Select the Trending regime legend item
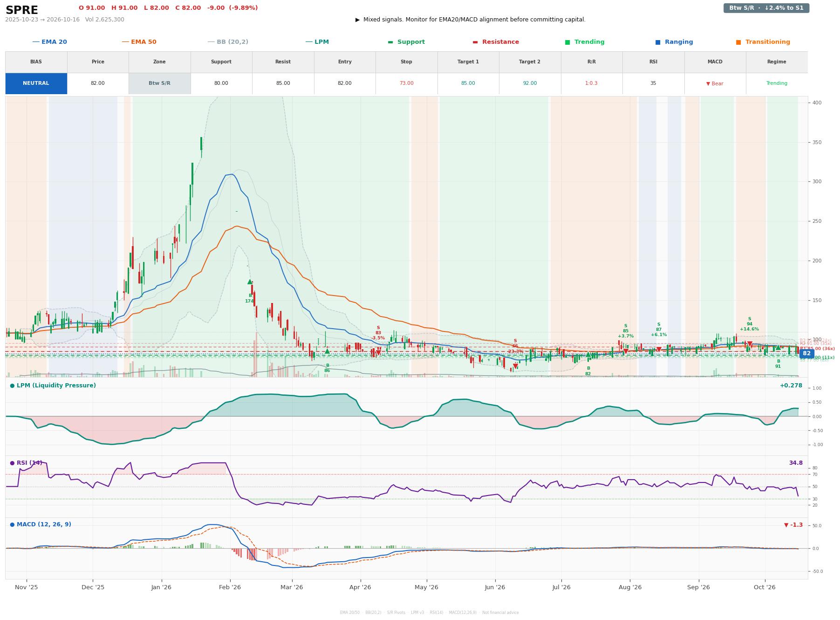This screenshot has height=620, width=840. pyautogui.click(x=585, y=42)
